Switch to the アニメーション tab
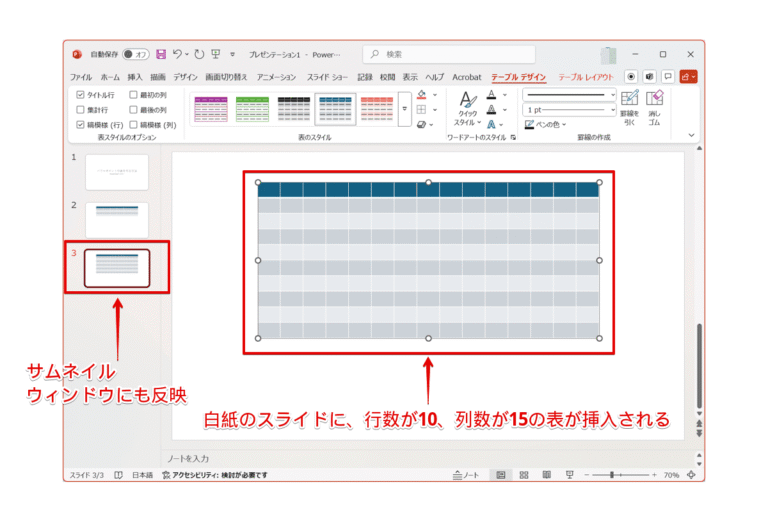The height and width of the screenshot is (512, 768). point(276,77)
